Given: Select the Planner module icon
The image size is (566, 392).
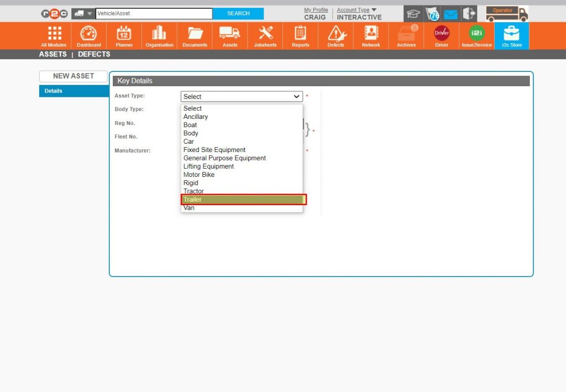Looking at the screenshot, I should (x=124, y=35).
